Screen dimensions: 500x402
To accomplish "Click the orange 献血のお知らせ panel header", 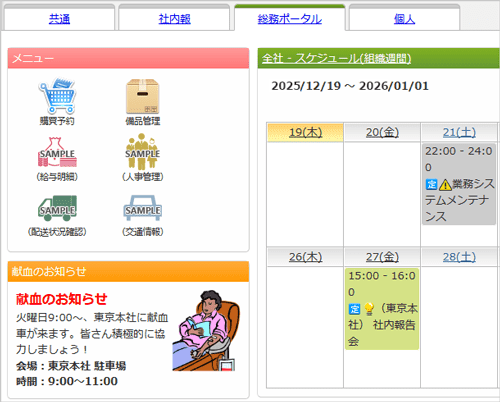I will point(128,271).
